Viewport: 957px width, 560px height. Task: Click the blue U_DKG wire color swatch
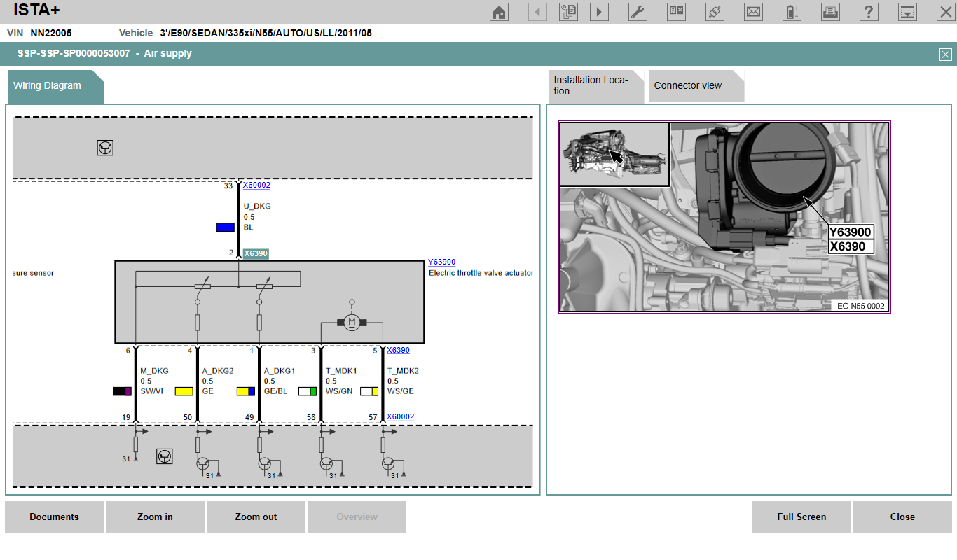226,227
